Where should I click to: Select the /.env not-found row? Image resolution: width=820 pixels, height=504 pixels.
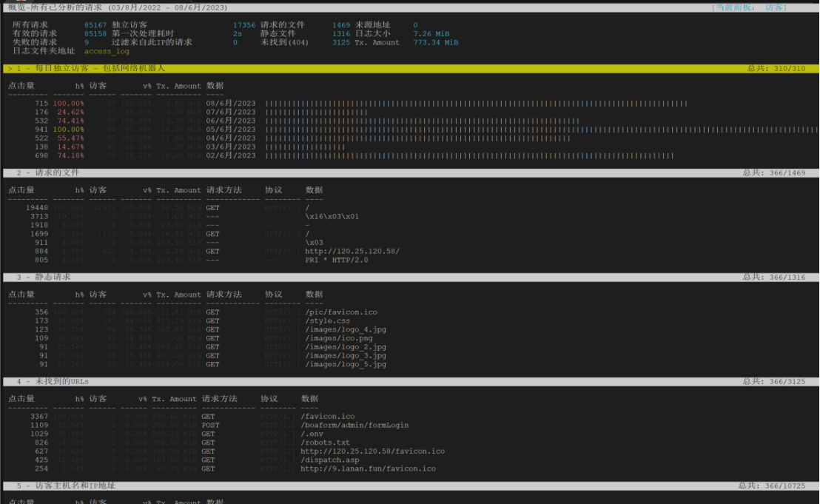[x=178, y=434]
